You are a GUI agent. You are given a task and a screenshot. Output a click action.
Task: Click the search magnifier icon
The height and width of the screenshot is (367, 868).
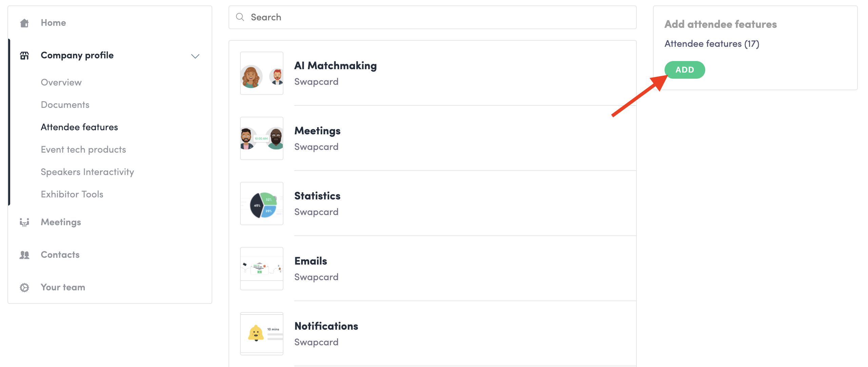click(x=240, y=17)
